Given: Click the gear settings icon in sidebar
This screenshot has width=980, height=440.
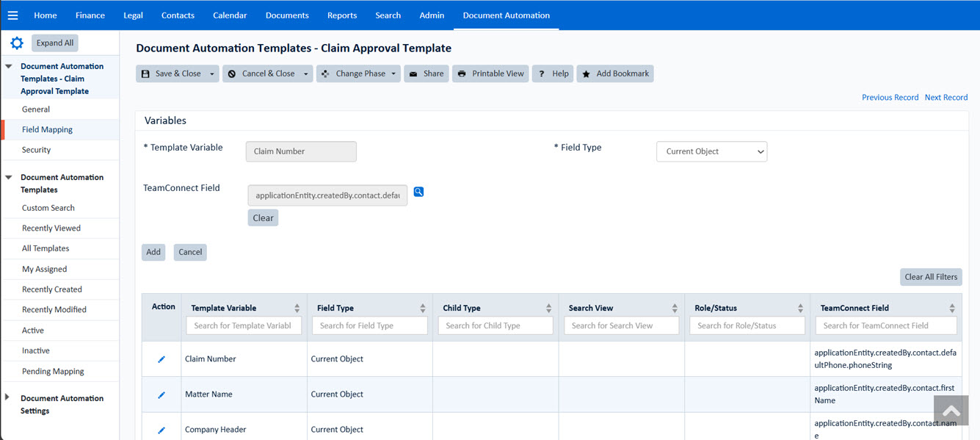Looking at the screenshot, I should (17, 43).
